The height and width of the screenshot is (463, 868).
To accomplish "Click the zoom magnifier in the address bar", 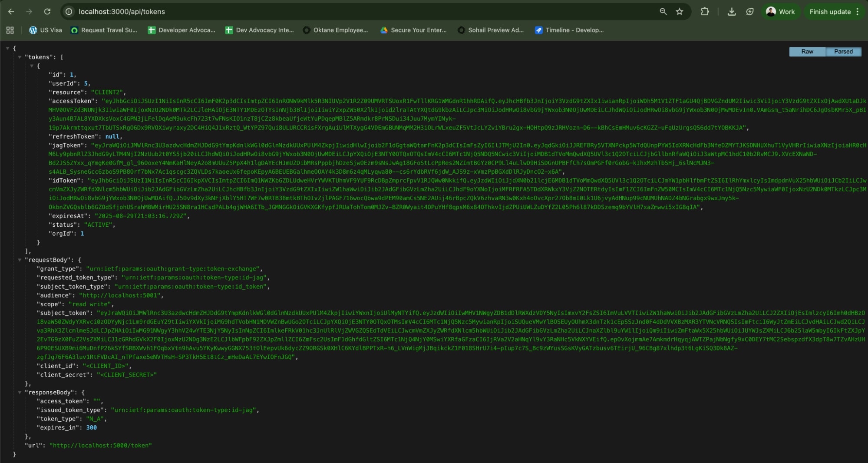I will [663, 12].
